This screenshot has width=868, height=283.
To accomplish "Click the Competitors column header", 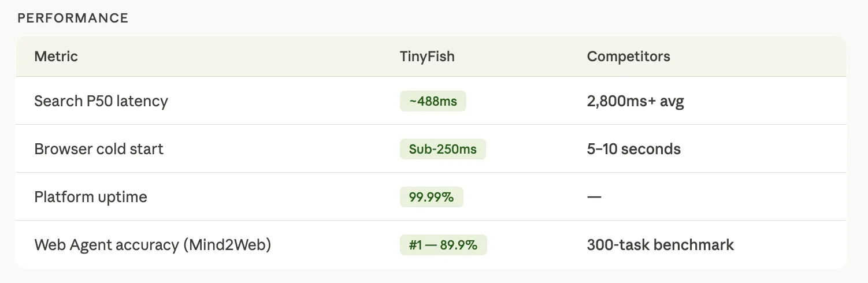I will [x=628, y=57].
